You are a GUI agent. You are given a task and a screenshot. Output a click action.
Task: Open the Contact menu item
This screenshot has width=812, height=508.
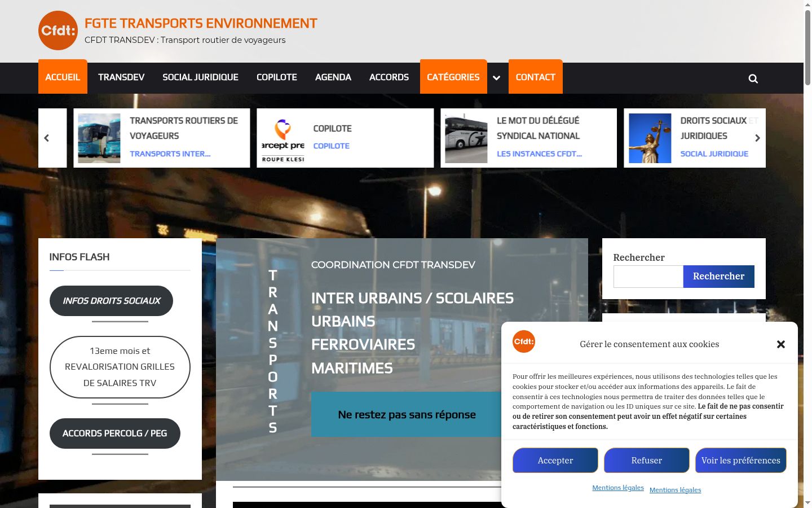536,77
